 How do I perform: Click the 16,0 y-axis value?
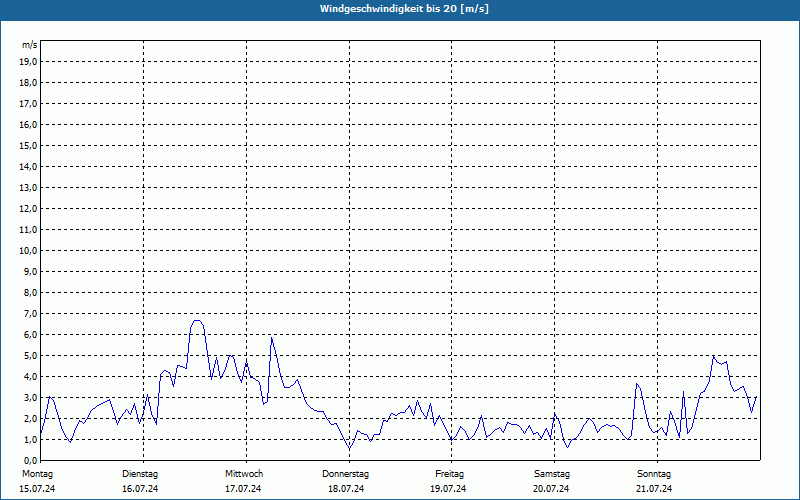coord(28,124)
